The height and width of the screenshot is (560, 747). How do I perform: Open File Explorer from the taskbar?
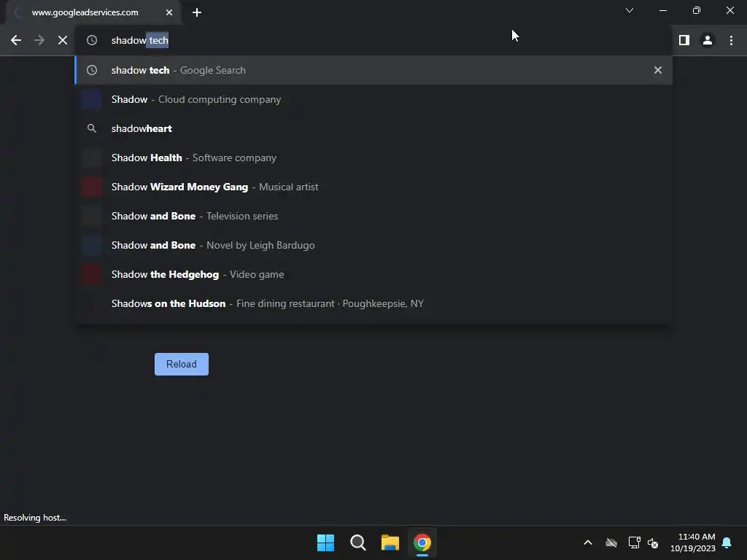point(390,542)
